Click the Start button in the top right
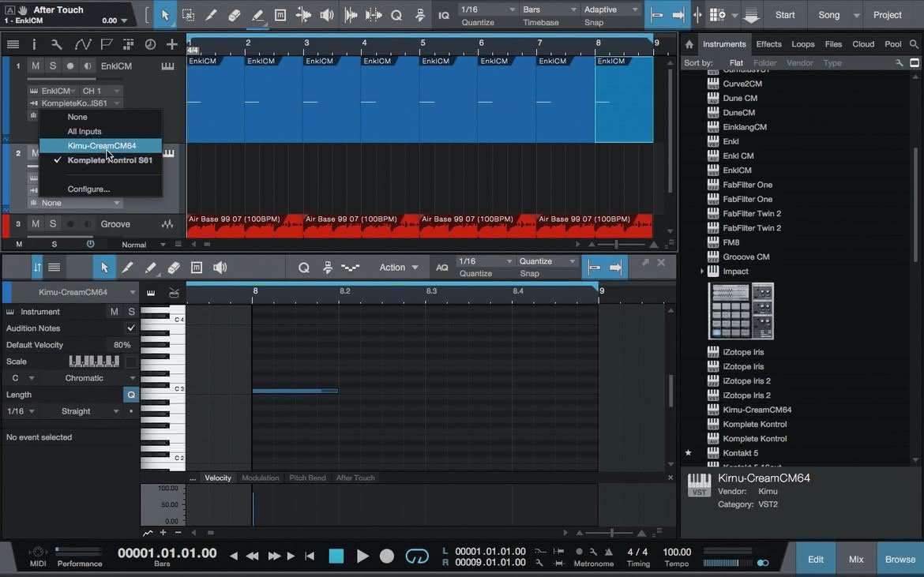The image size is (924, 577). click(785, 15)
